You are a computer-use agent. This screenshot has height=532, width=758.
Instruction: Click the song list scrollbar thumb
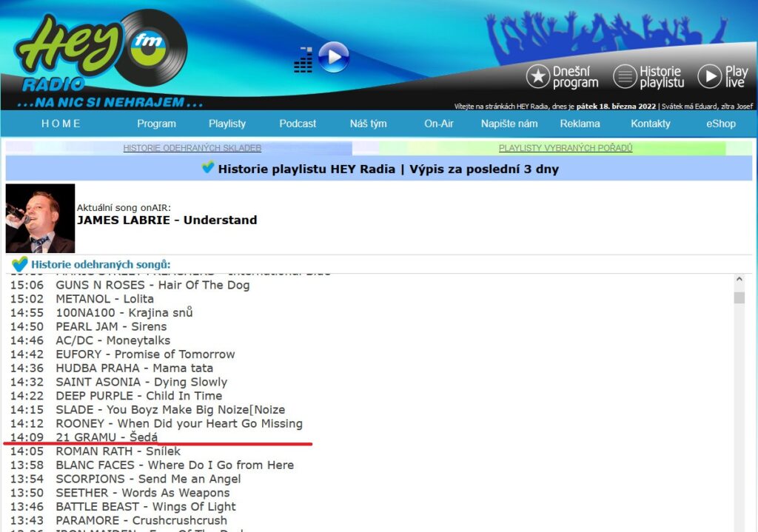(739, 297)
